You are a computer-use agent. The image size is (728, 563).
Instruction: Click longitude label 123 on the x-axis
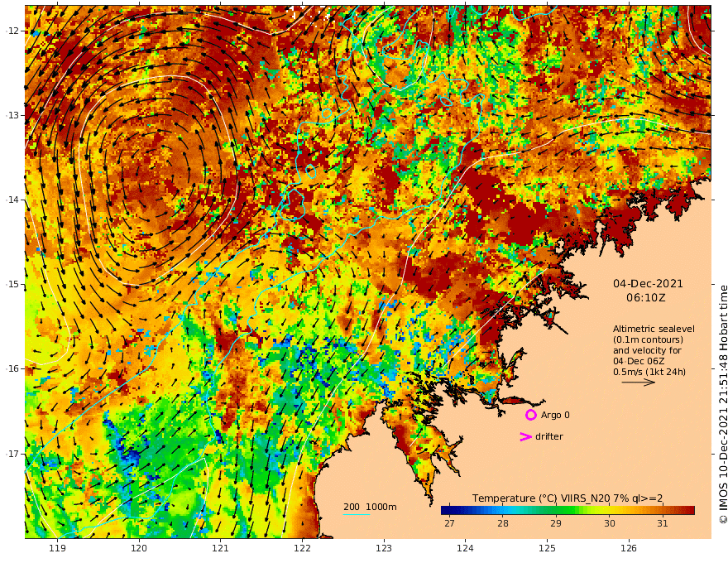click(x=384, y=548)
